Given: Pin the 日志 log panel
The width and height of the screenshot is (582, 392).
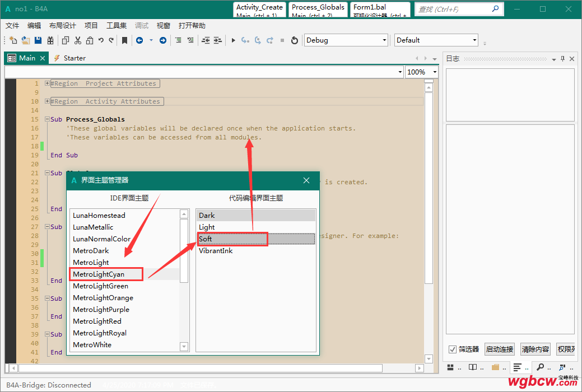Looking at the screenshot, I should point(563,59).
